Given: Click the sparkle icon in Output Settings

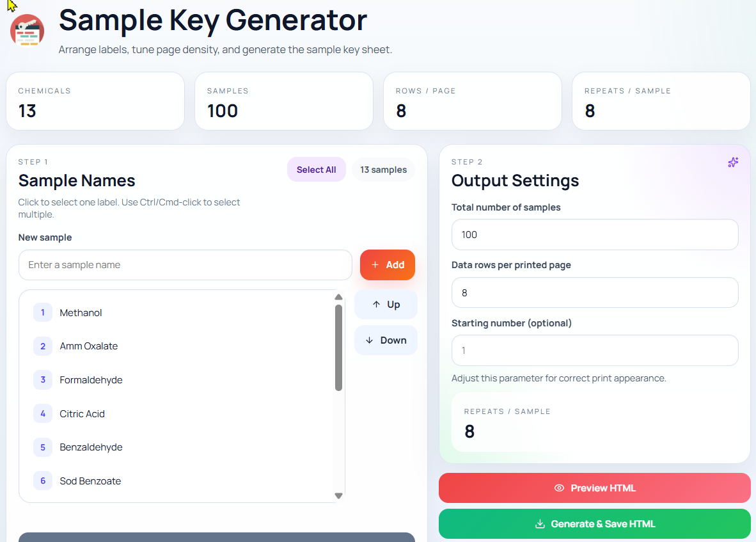Looking at the screenshot, I should click(733, 163).
